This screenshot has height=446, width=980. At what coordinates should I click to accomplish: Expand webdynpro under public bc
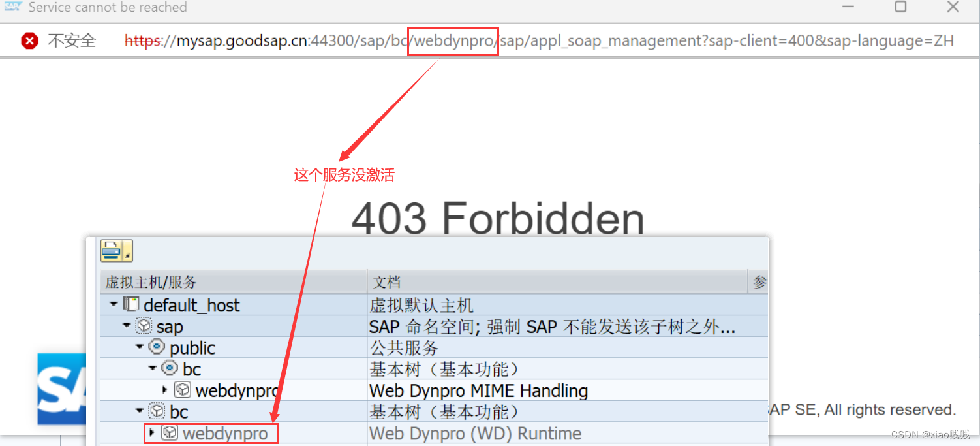coord(165,390)
